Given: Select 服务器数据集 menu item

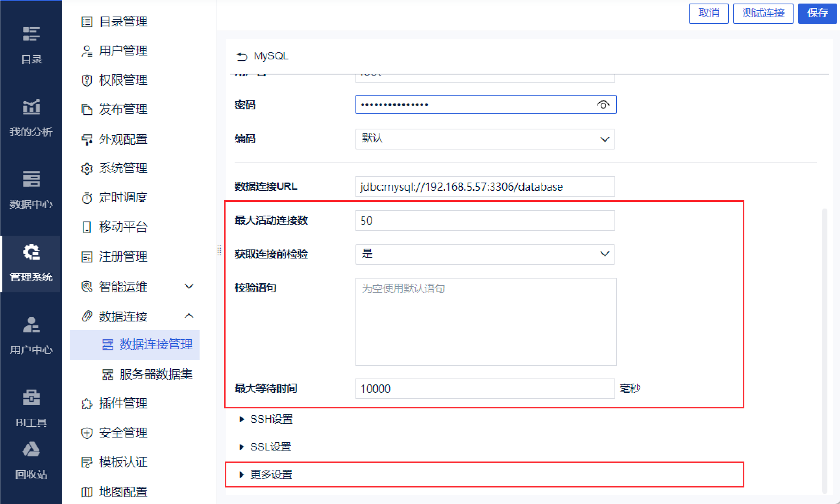Looking at the screenshot, I should click(155, 374).
